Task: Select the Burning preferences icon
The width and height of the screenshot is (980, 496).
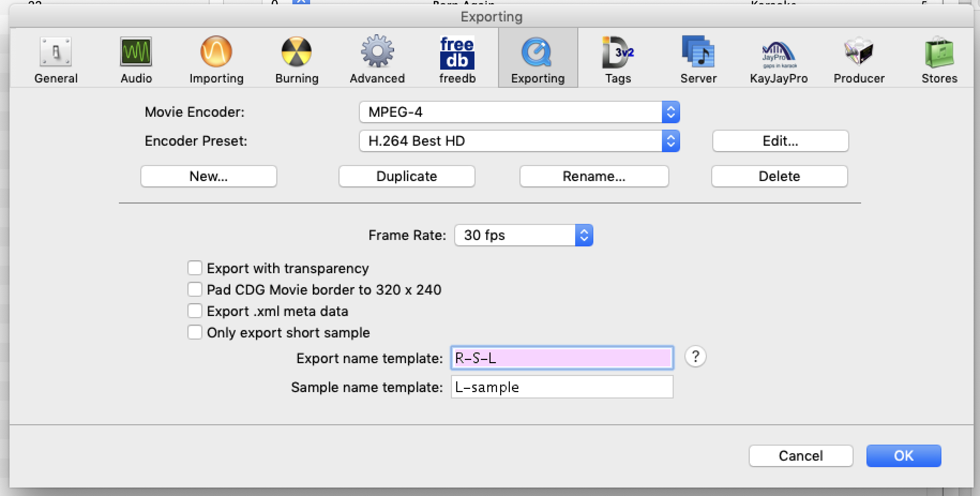Action: pos(297,59)
